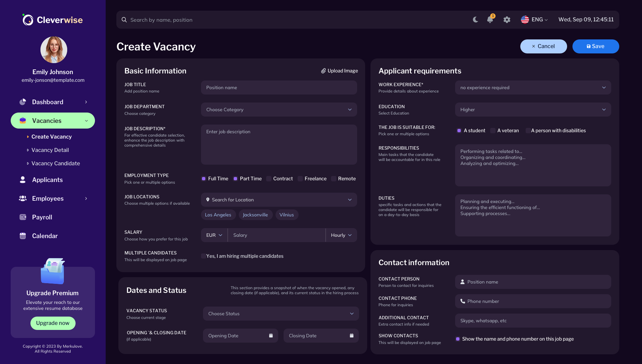Click the Cleverwise logo
Screen dimensions: 642x364
click(52, 19)
